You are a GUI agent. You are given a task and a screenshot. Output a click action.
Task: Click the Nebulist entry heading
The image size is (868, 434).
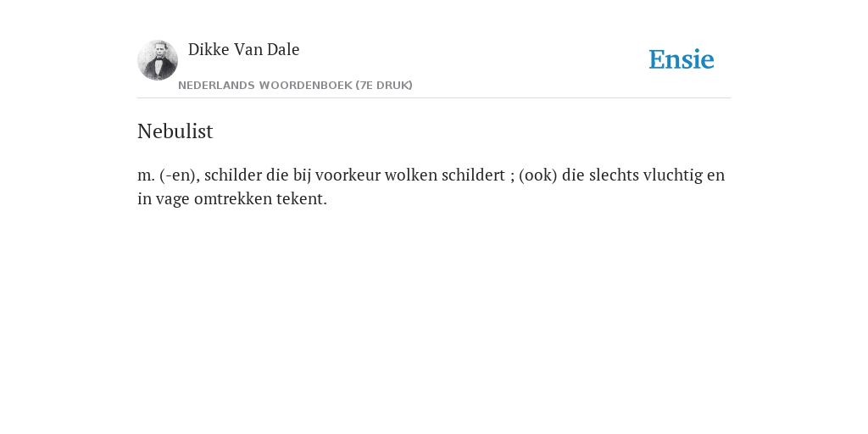(175, 131)
